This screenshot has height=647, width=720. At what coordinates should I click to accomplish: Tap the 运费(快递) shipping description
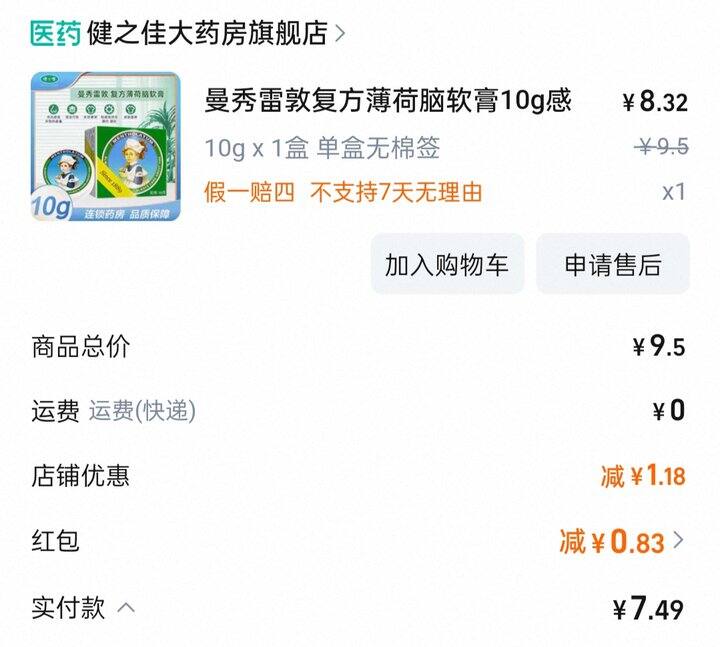point(142,411)
